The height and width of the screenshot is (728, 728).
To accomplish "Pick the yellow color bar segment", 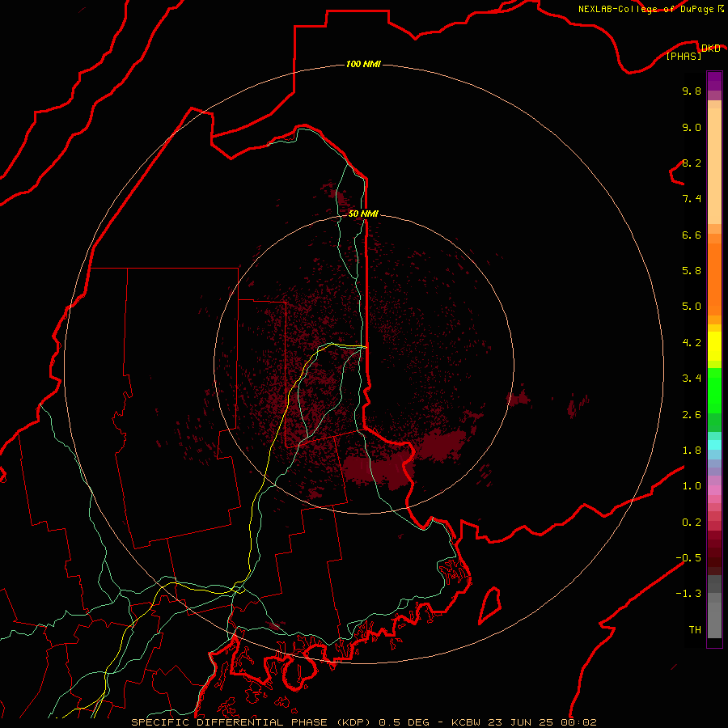I will click(x=714, y=346).
